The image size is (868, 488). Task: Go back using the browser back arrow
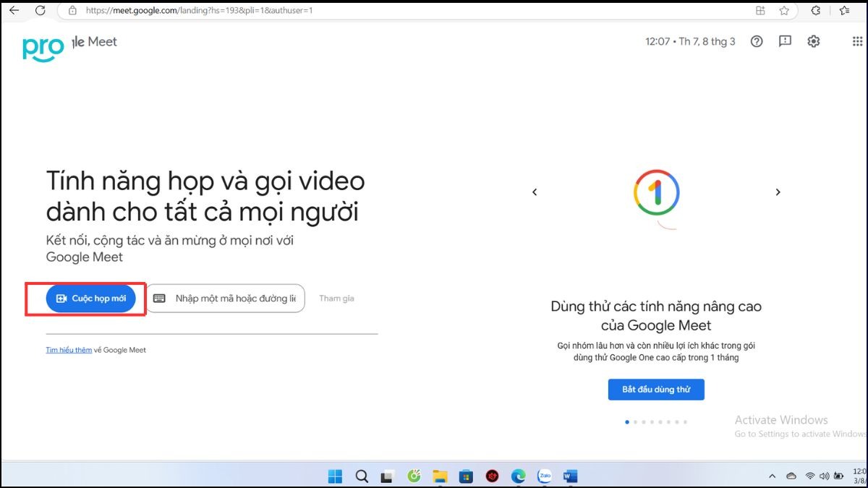coord(14,11)
